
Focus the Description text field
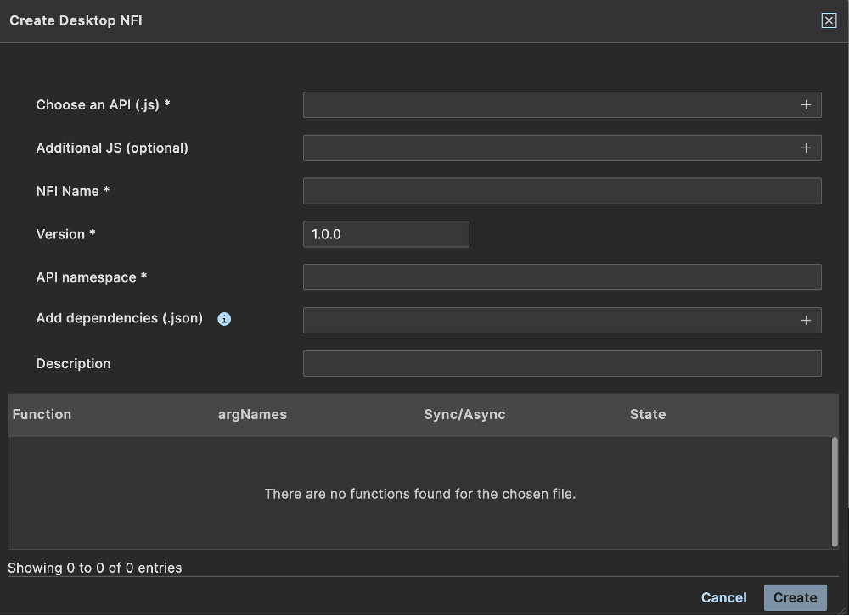point(562,364)
